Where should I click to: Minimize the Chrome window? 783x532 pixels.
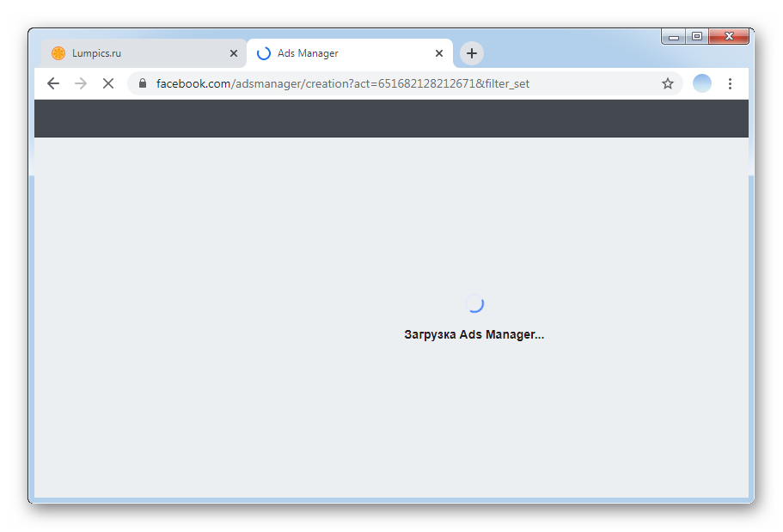pyautogui.click(x=674, y=37)
